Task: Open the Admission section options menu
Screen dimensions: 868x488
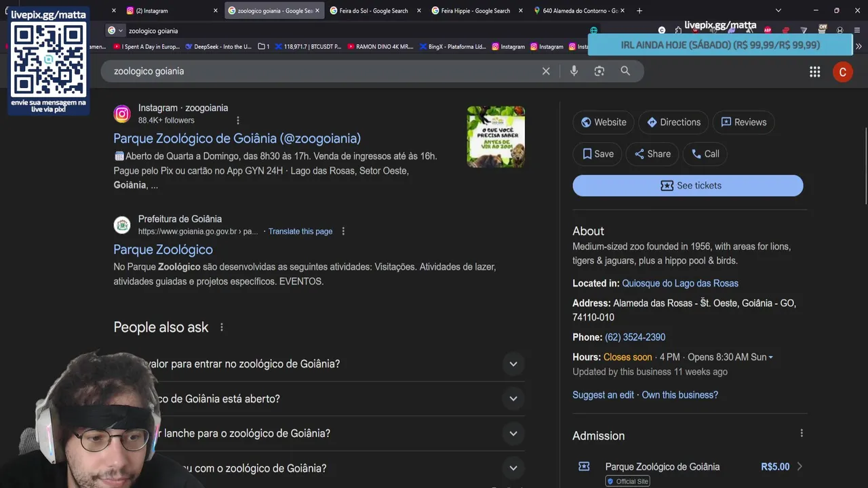Action: tap(802, 433)
